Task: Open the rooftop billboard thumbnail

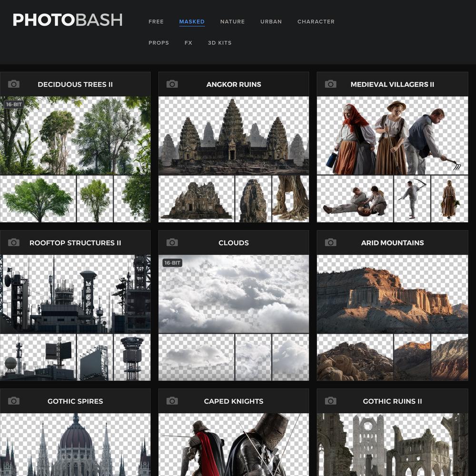Action: (95, 357)
